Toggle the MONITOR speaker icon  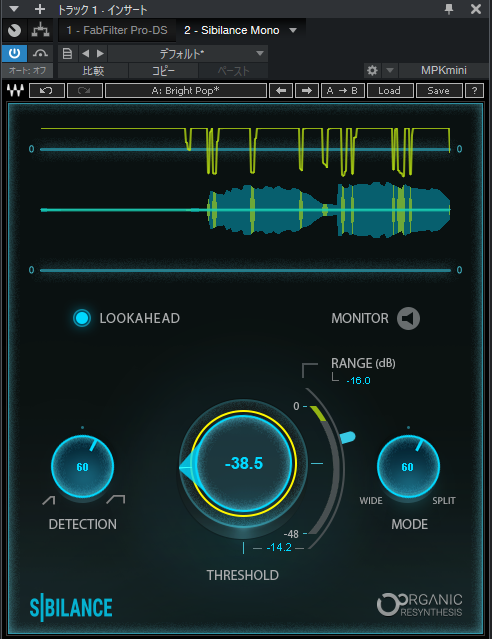(x=408, y=318)
